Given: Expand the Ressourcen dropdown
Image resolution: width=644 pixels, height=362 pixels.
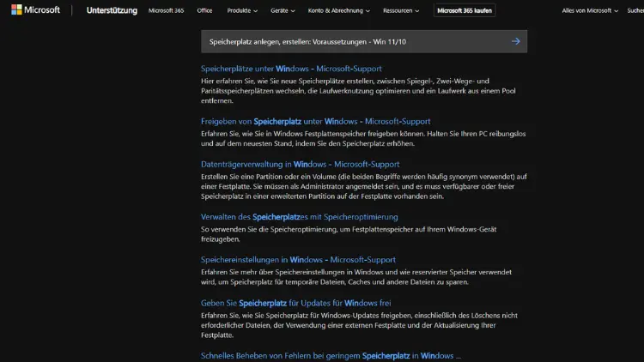Looking at the screenshot, I should point(401,10).
